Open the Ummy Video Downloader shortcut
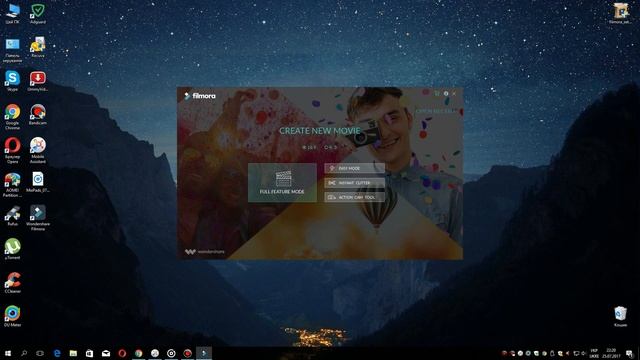This screenshot has height=360, width=640. (x=38, y=81)
